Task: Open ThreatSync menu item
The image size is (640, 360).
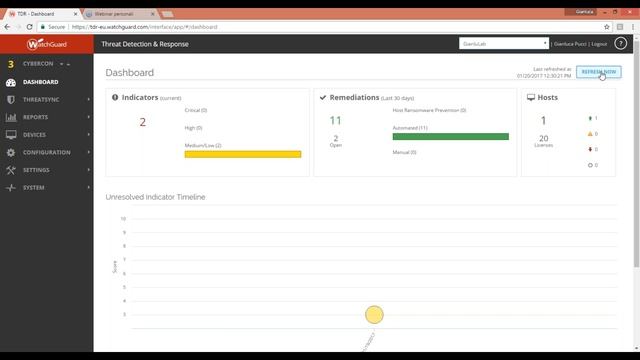Action: (41, 100)
